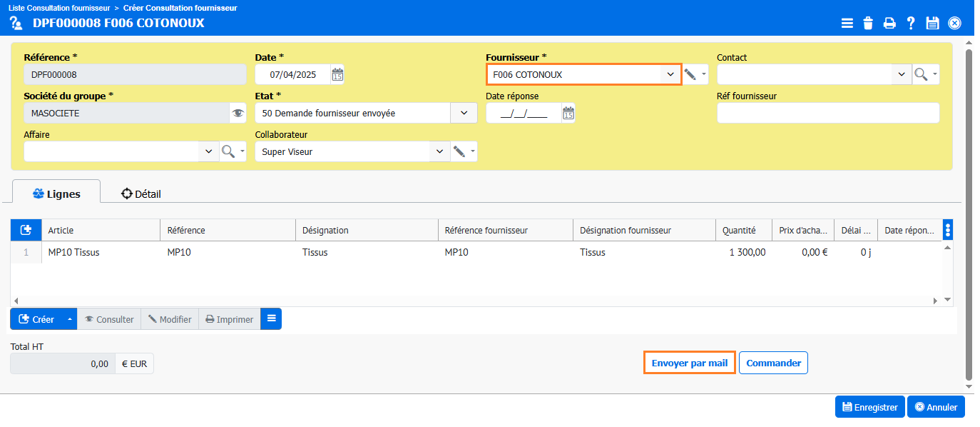Click the floppy disk save icon in header

[x=932, y=23]
